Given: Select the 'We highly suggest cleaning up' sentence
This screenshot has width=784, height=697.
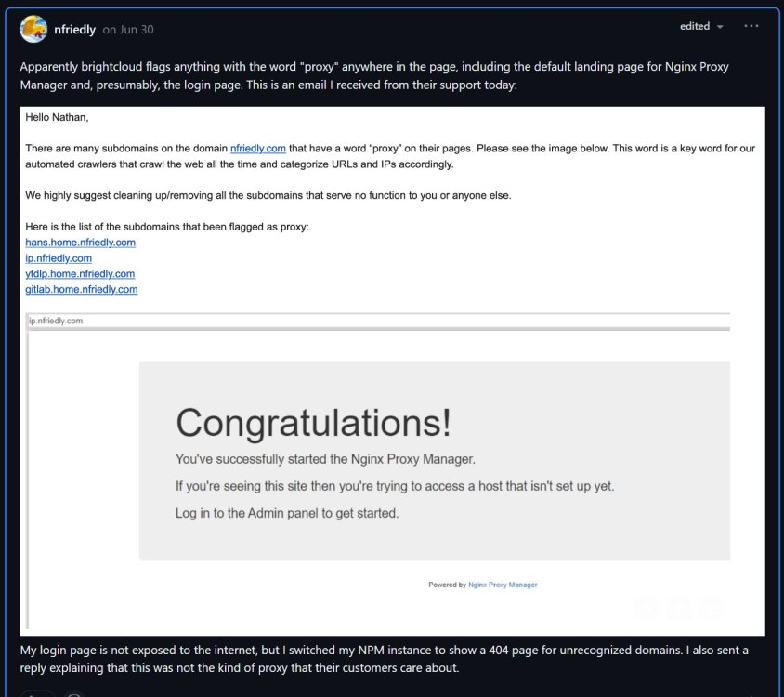Looking at the screenshot, I should 268,195.
